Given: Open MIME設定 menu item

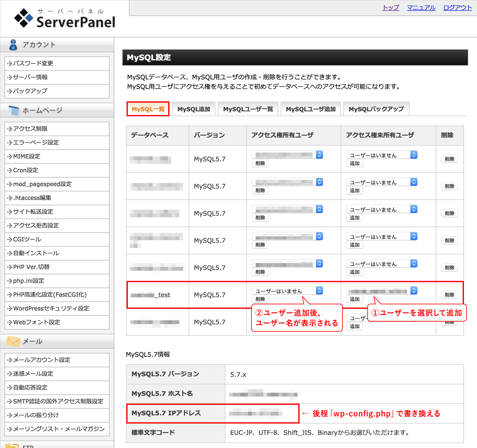Looking at the screenshot, I should pyautogui.click(x=57, y=156).
